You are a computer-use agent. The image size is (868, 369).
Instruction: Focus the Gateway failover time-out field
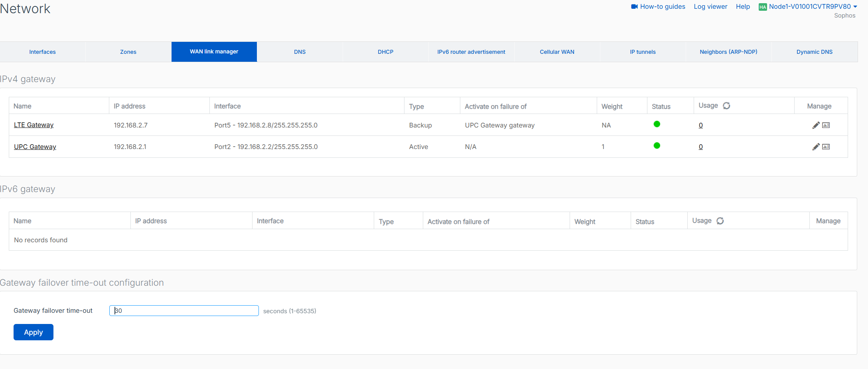point(184,311)
